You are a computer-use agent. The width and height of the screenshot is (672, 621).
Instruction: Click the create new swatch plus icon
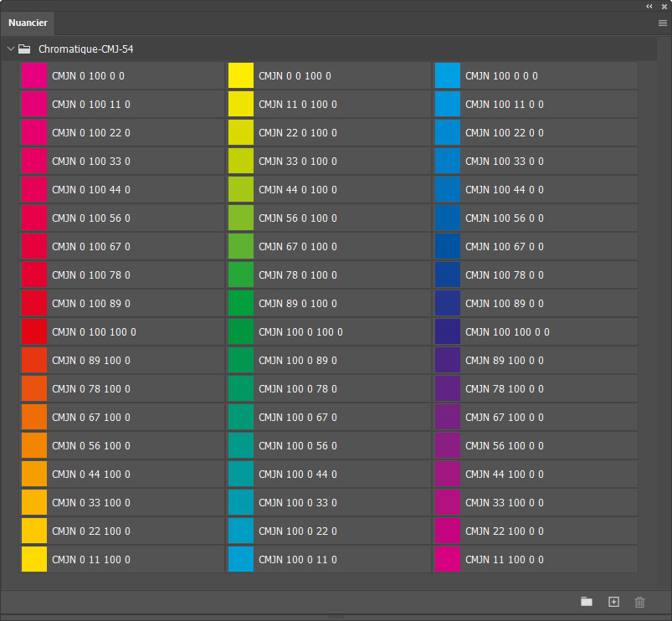point(613,602)
